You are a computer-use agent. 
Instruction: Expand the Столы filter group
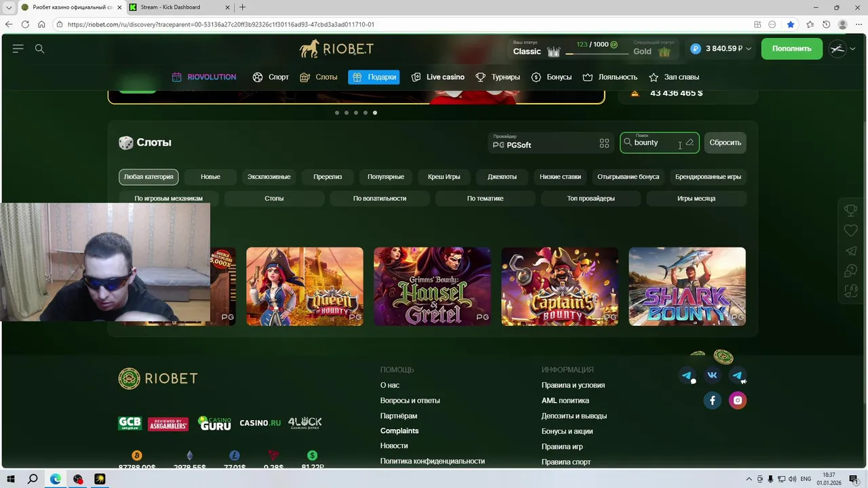coord(274,199)
